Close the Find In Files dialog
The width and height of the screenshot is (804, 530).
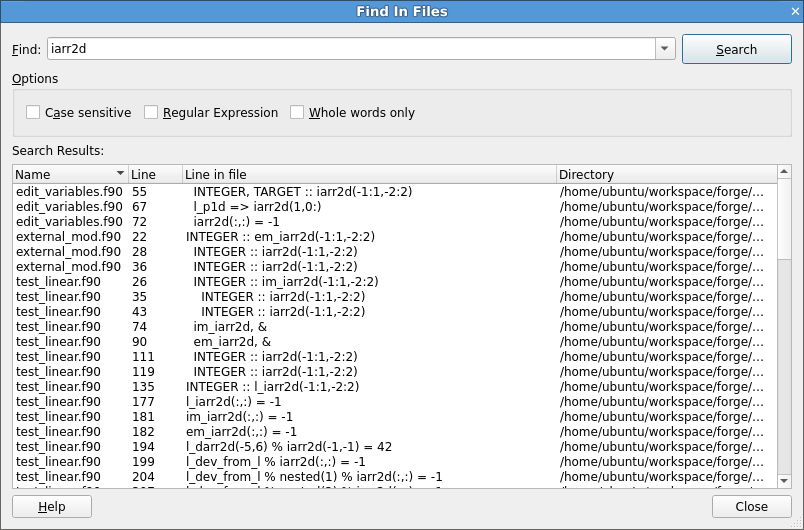pyautogui.click(x=751, y=507)
